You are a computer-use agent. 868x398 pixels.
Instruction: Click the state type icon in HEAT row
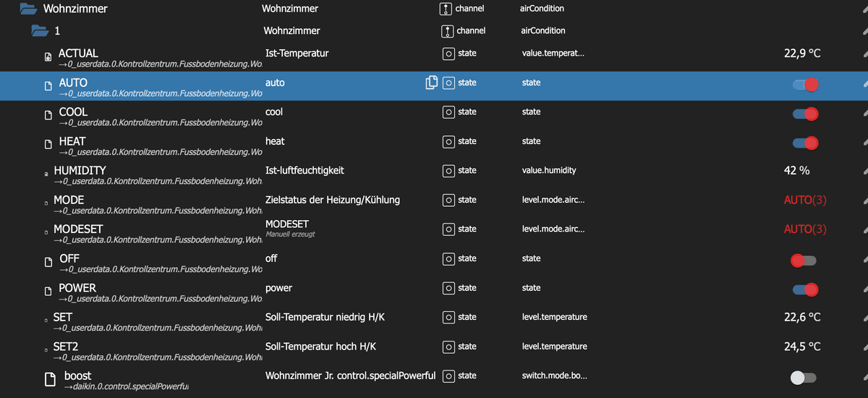tap(448, 141)
